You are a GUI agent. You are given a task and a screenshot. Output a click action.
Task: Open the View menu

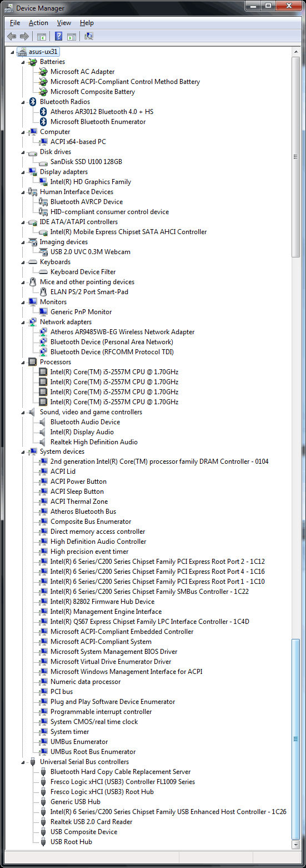[64, 23]
